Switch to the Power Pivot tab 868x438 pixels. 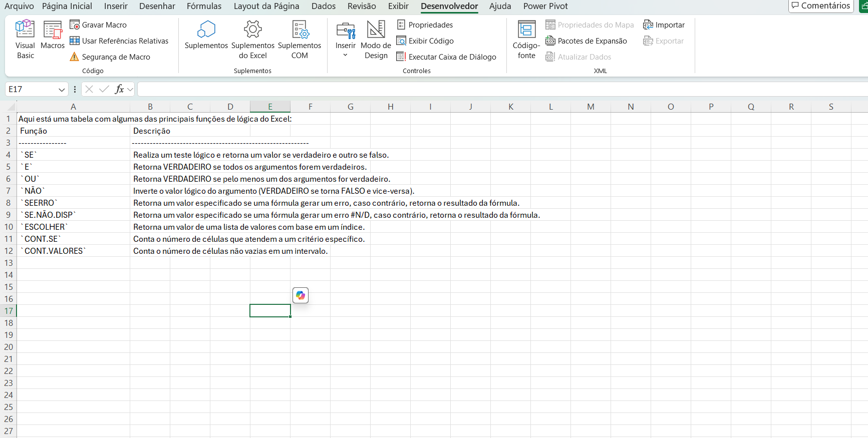(x=545, y=6)
